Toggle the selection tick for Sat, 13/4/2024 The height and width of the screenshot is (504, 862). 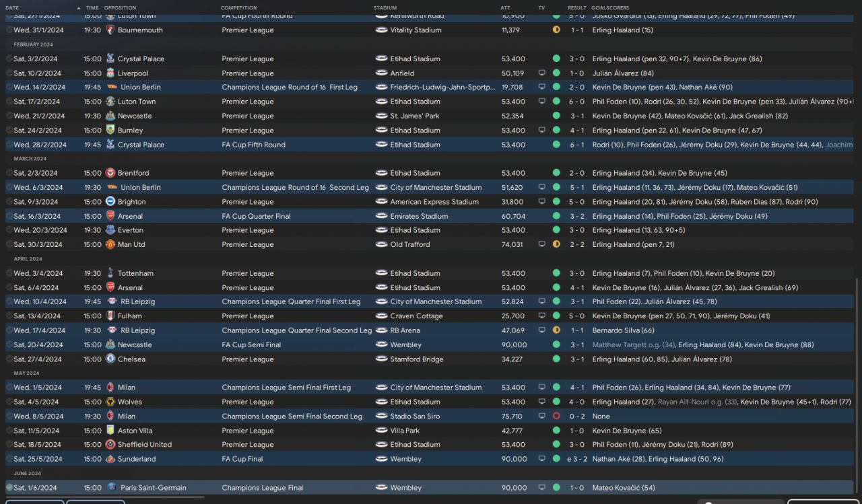click(x=9, y=316)
